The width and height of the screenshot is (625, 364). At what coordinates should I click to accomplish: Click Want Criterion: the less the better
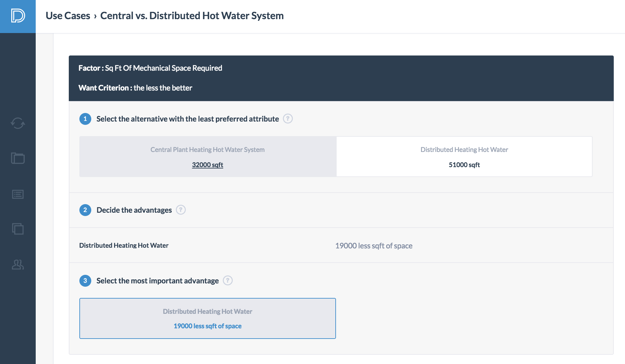coord(135,88)
